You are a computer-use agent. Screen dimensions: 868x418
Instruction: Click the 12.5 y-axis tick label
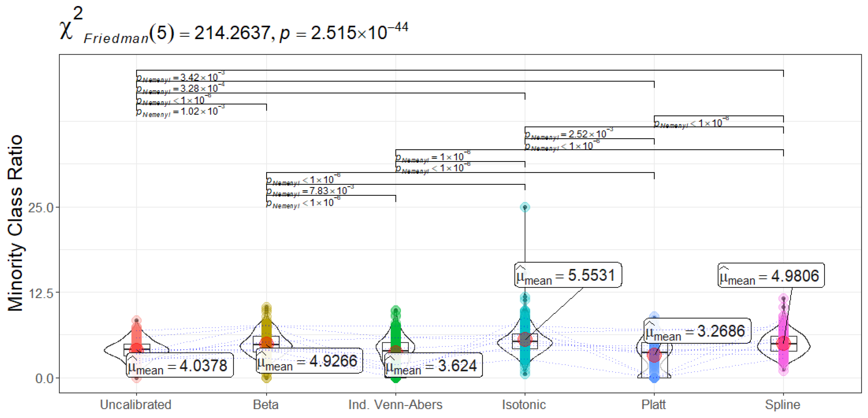41,294
